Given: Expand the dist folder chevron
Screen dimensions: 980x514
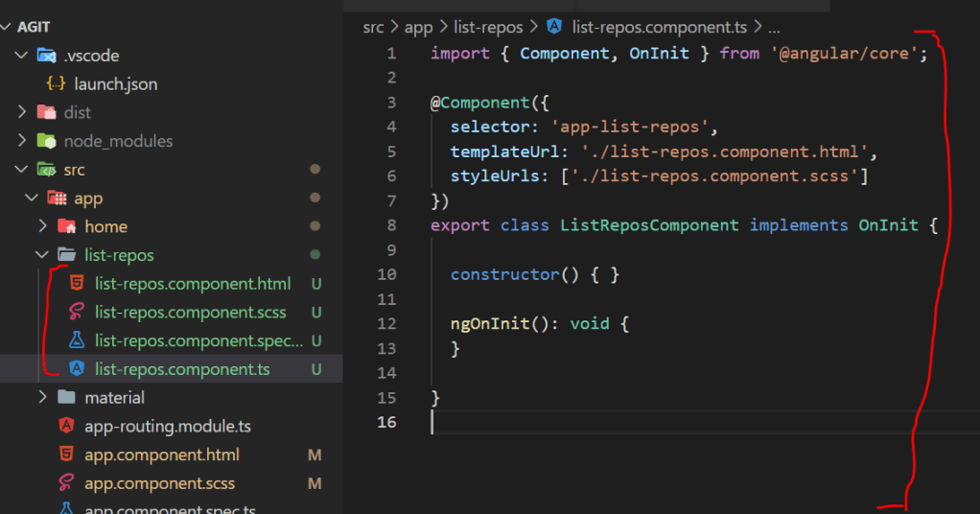Looking at the screenshot, I should [x=22, y=113].
